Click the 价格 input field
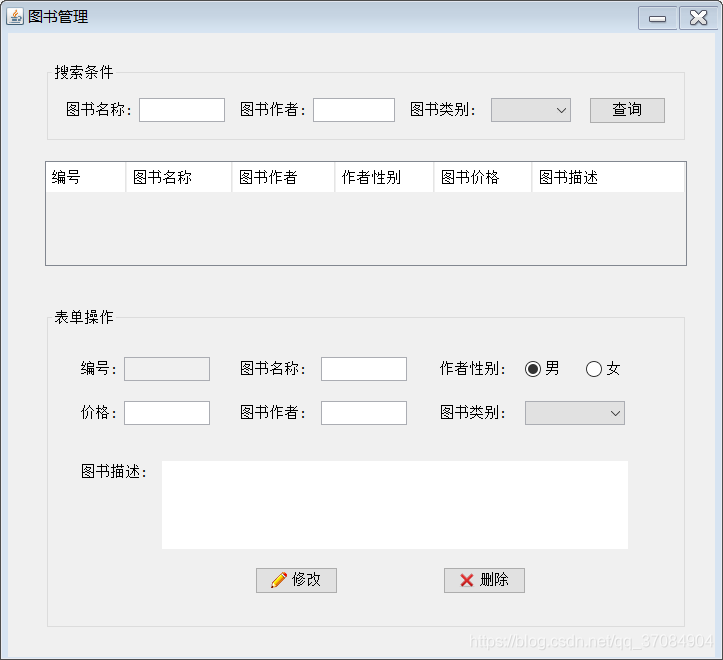 pyautogui.click(x=167, y=413)
